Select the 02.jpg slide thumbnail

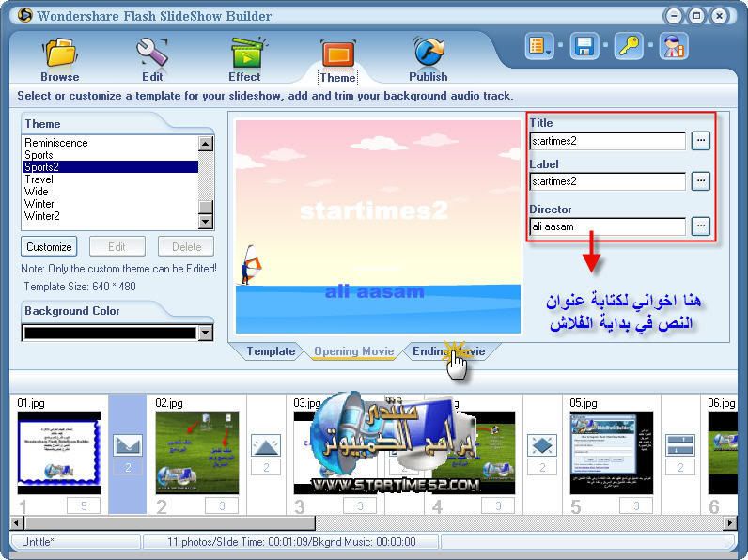pyautogui.click(x=197, y=453)
